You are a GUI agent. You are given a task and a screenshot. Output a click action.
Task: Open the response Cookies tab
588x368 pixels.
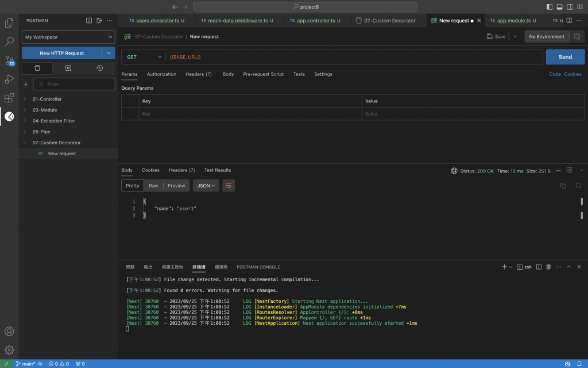point(150,170)
